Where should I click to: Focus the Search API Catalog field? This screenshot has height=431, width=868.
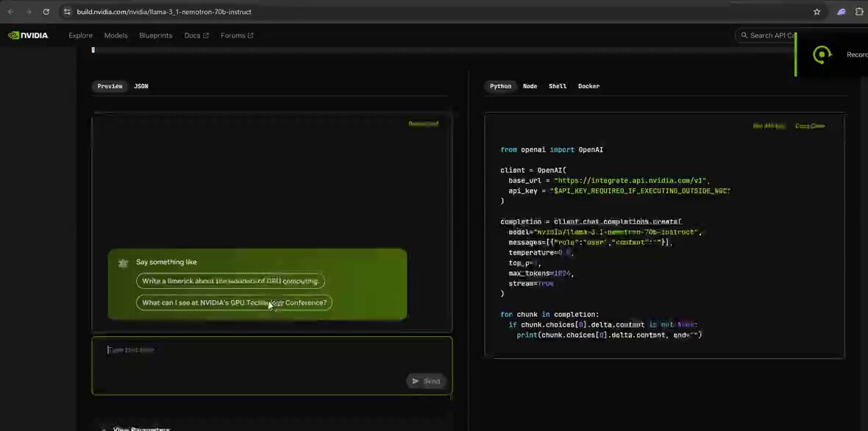coord(766,35)
